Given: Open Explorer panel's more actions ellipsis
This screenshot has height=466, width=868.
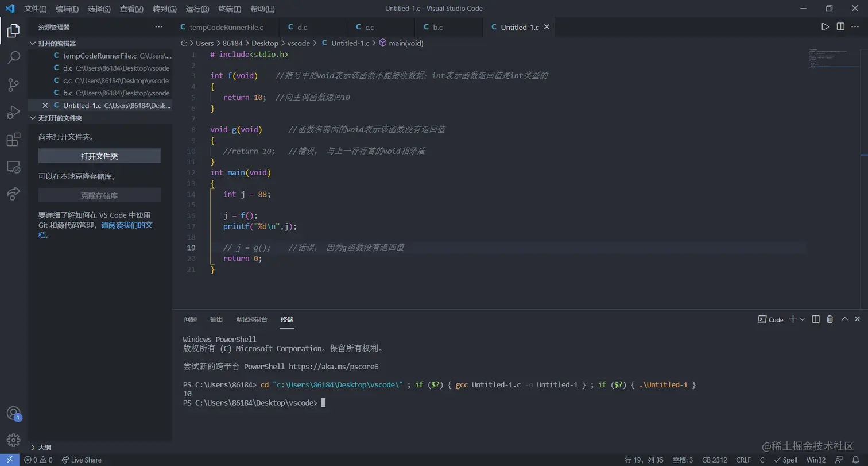Looking at the screenshot, I should 159,27.
